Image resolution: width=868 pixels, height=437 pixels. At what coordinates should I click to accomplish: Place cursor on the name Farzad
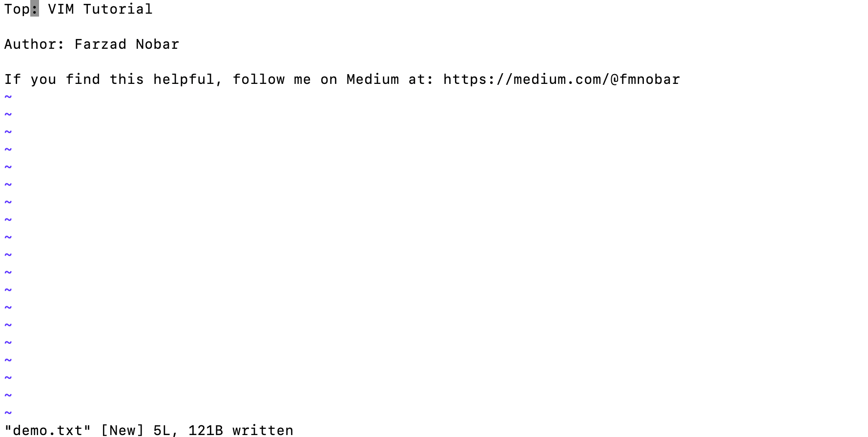100,44
